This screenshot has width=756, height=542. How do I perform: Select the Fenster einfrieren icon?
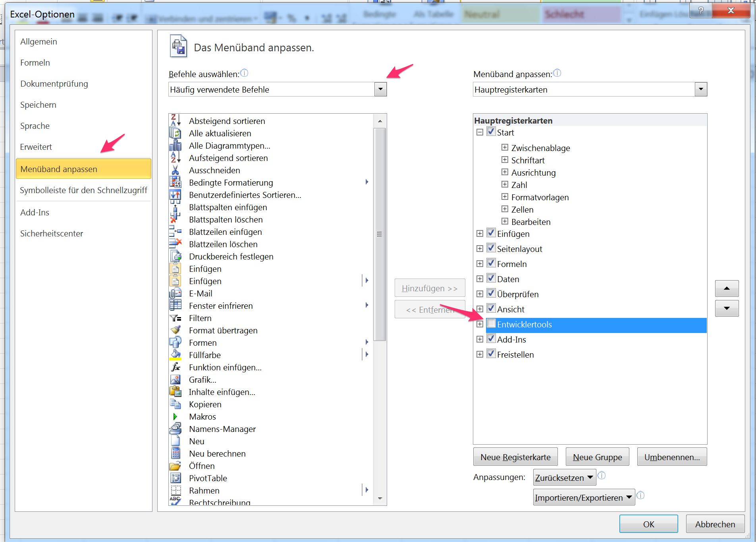pyautogui.click(x=175, y=306)
